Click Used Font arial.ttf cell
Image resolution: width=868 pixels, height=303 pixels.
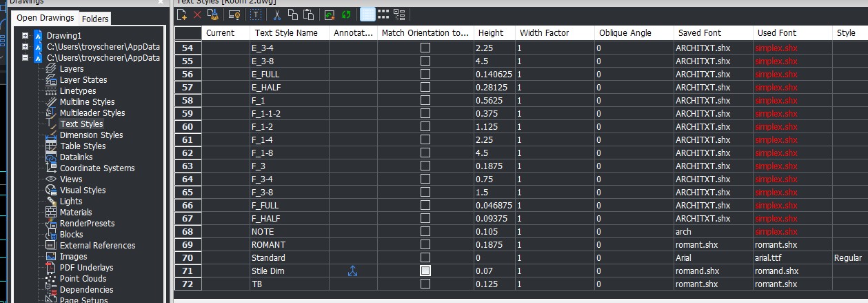(793, 259)
